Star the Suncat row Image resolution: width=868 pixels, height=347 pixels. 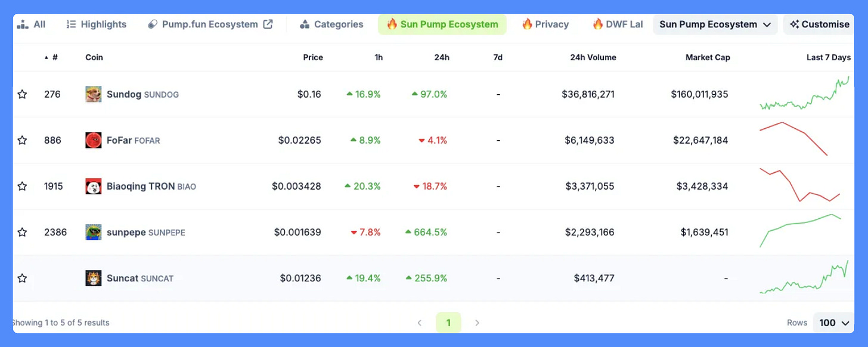click(22, 278)
